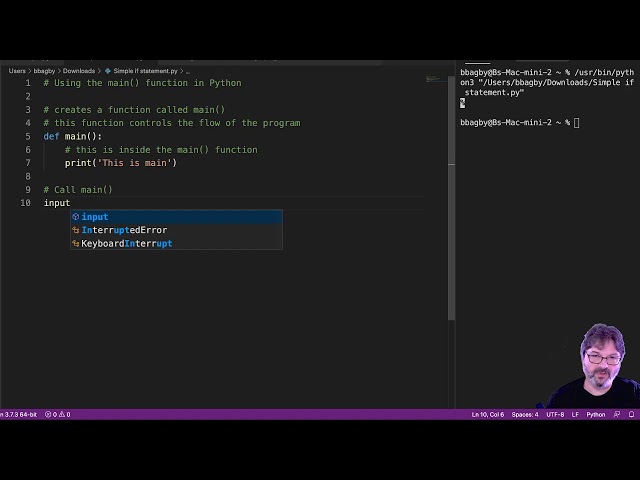Image resolution: width=640 pixels, height=480 pixels.
Task: Choose InterruptedError from the suggestion list
Action: (x=176, y=230)
